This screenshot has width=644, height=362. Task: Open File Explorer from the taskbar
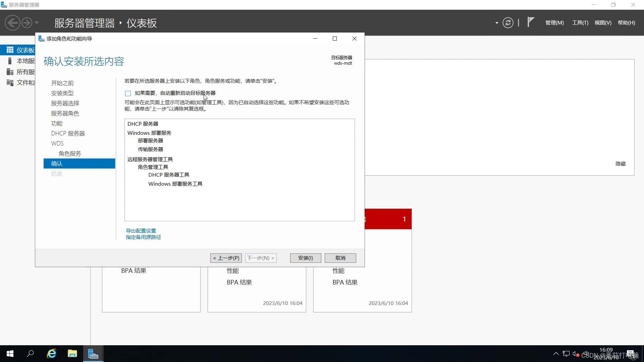[72, 354]
